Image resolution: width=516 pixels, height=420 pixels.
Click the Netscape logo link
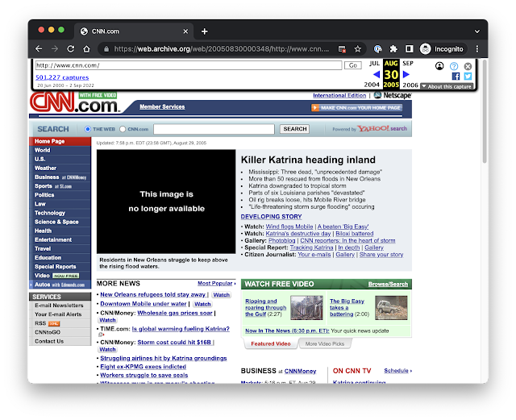pyautogui.click(x=393, y=95)
